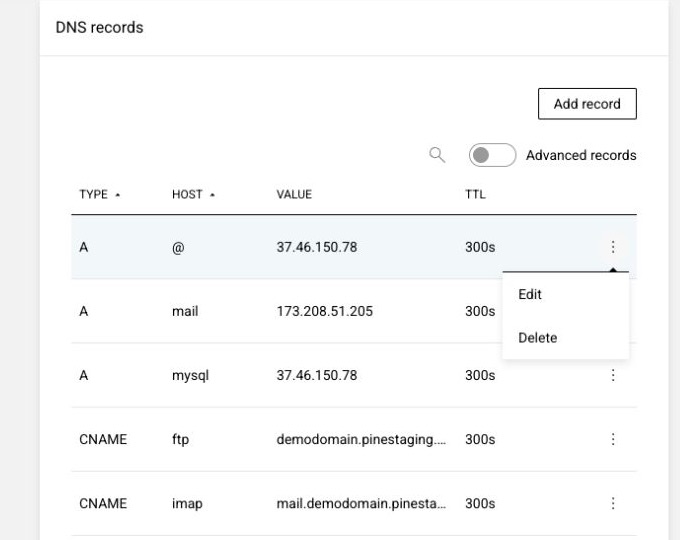Viewport: 680px width, 540px height.
Task: Sort by TYPE column arrow
Action: click(118, 195)
